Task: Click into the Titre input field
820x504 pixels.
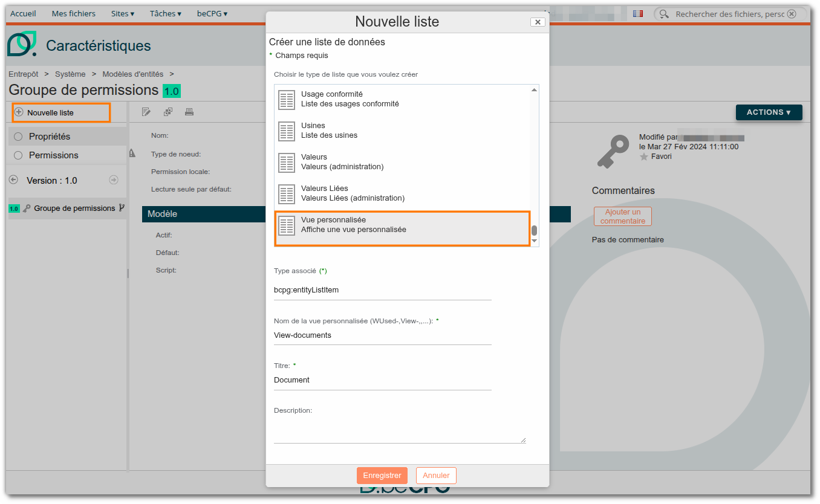Action: (x=383, y=380)
